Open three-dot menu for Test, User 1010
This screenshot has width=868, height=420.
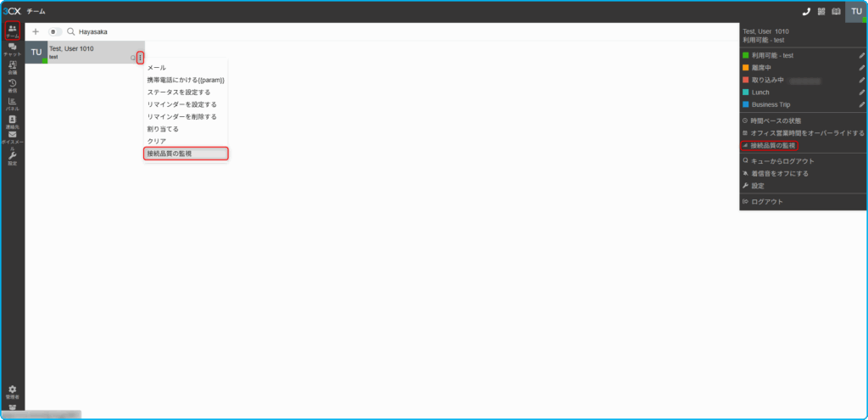141,57
